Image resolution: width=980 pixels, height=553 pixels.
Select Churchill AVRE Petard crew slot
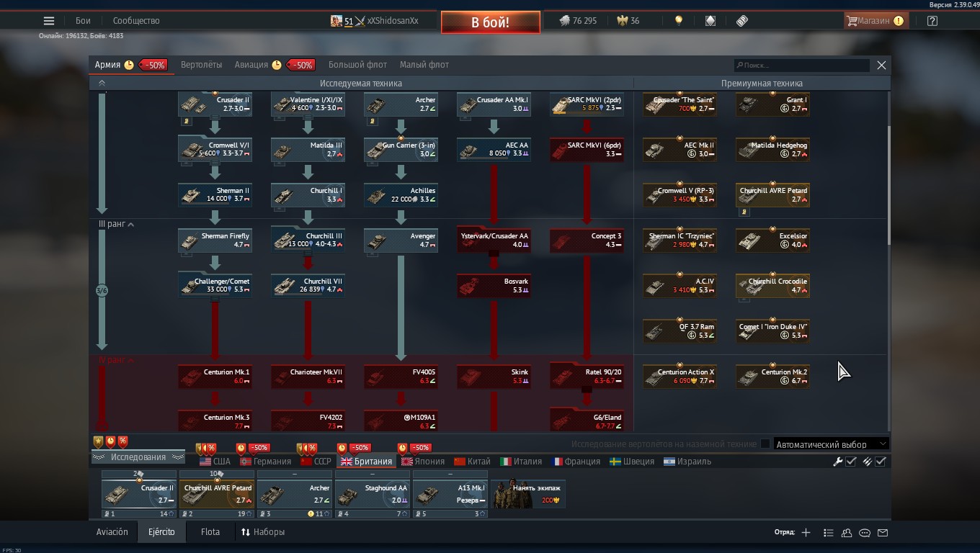coord(216,494)
